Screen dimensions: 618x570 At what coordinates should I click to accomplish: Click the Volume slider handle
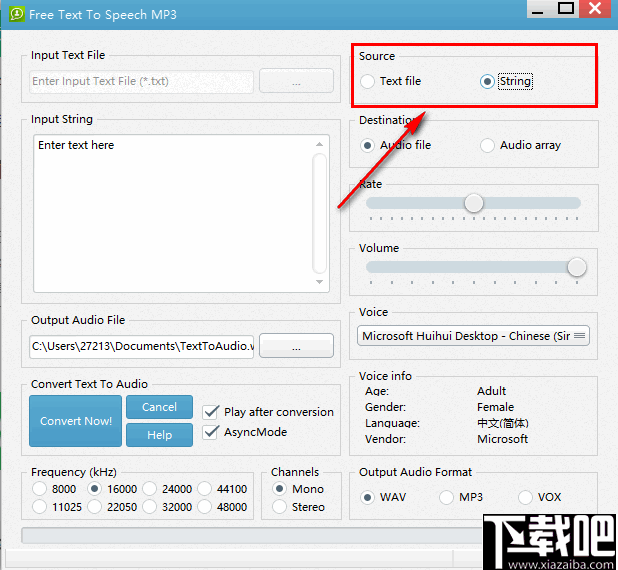coord(577,267)
